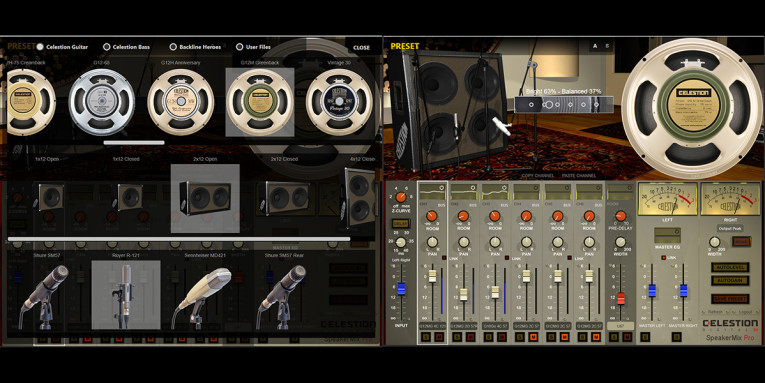Screen dimensions: 765x383
Task: Click the Logout link
Action: click(745, 312)
